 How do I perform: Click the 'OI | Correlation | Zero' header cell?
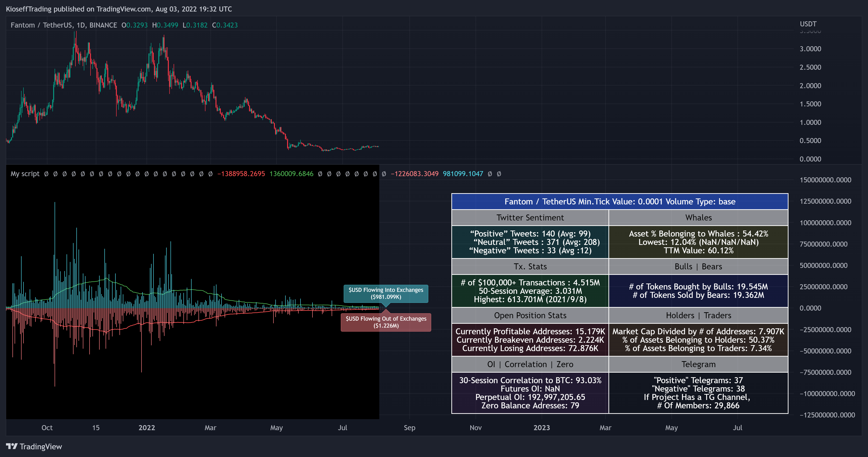[530, 364]
